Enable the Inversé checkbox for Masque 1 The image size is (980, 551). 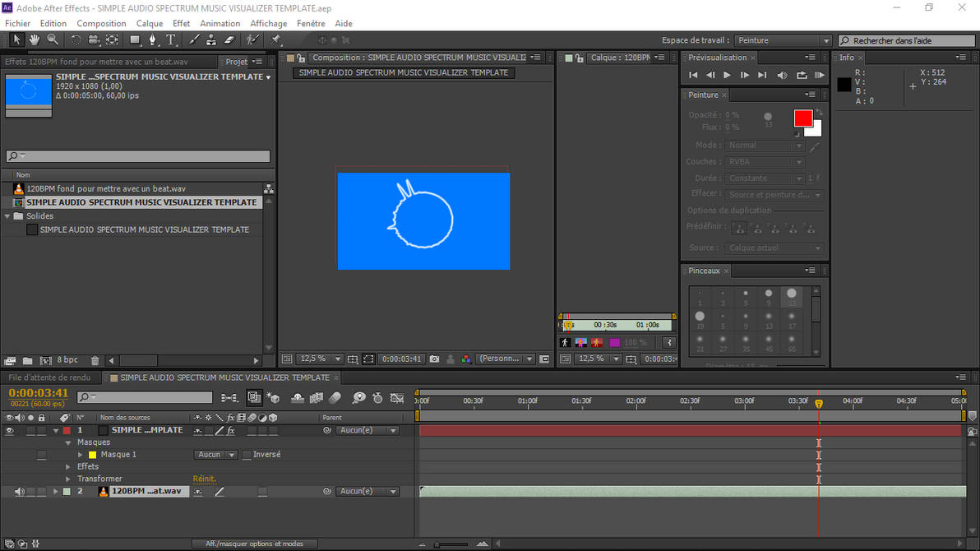[x=246, y=454]
